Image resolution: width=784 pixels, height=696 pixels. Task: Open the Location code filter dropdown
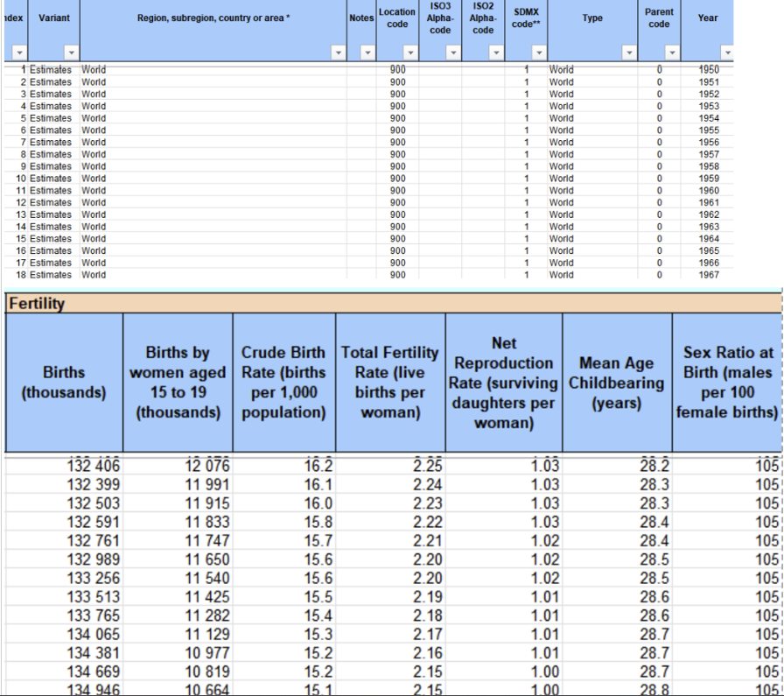(x=410, y=53)
